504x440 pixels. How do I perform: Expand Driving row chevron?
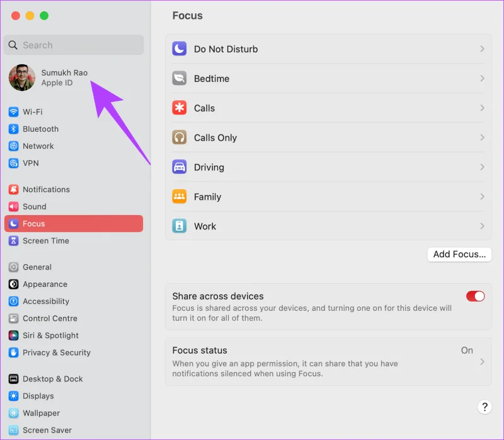(482, 167)
